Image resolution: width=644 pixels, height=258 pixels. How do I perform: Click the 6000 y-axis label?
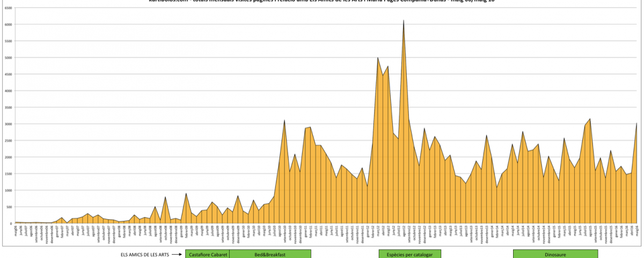pyautogui.click(x=7, y=25)
